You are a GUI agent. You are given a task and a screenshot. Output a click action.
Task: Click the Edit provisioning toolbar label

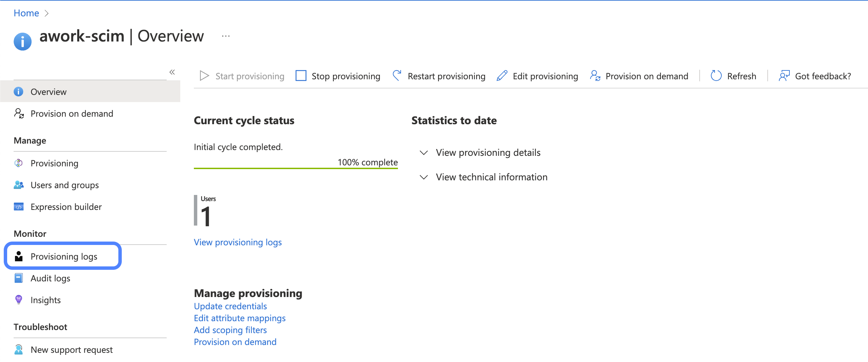coord(546,76)
